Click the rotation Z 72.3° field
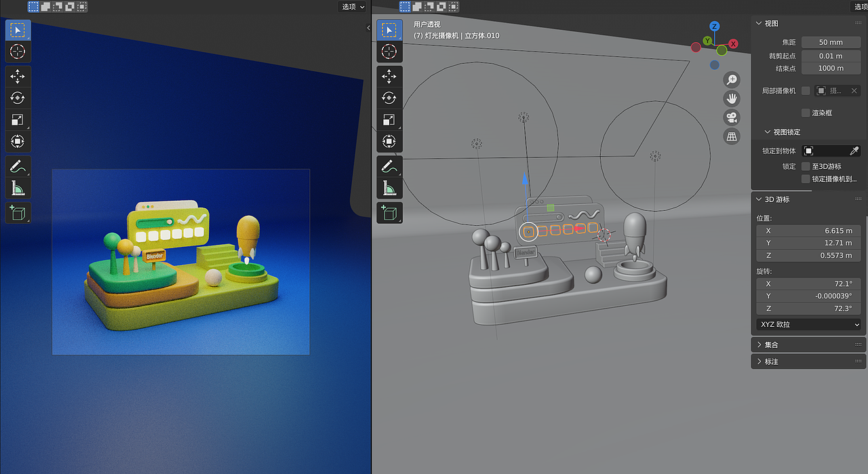 (809, 309)
